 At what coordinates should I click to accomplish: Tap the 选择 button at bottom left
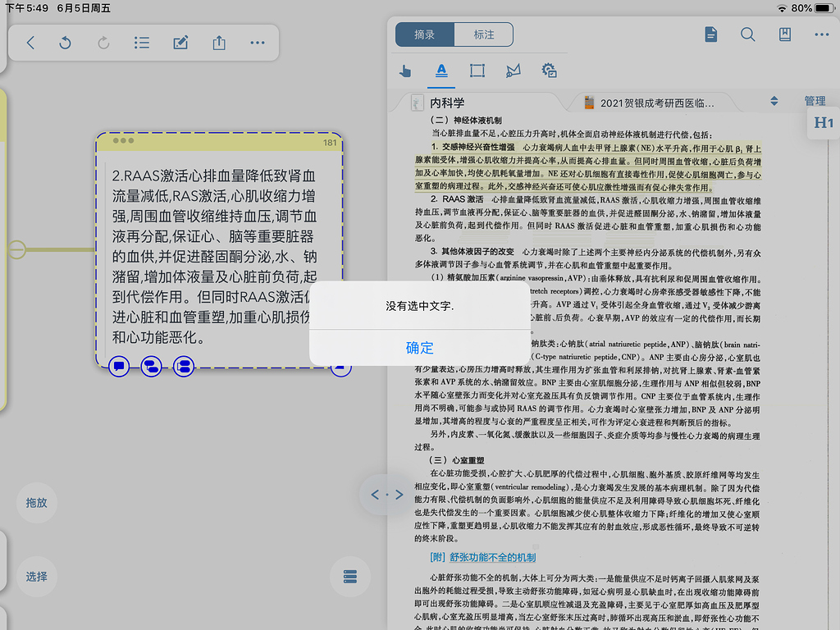tap(35, 577)
